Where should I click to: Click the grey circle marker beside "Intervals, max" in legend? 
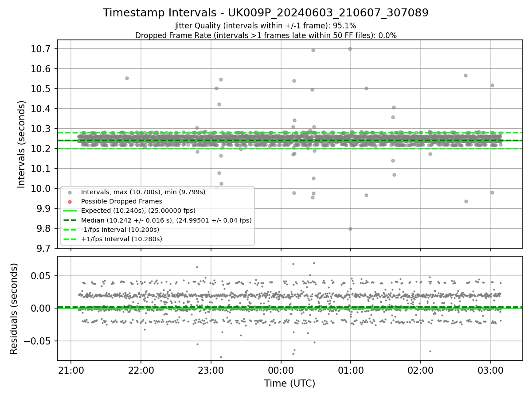point(70,192)
